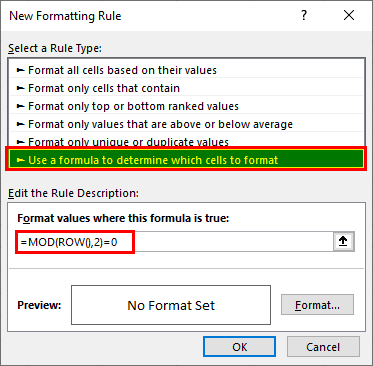Screen dimensions: 373x366
Task: Close the New Formatting Rule dialog
Action: 349,15
